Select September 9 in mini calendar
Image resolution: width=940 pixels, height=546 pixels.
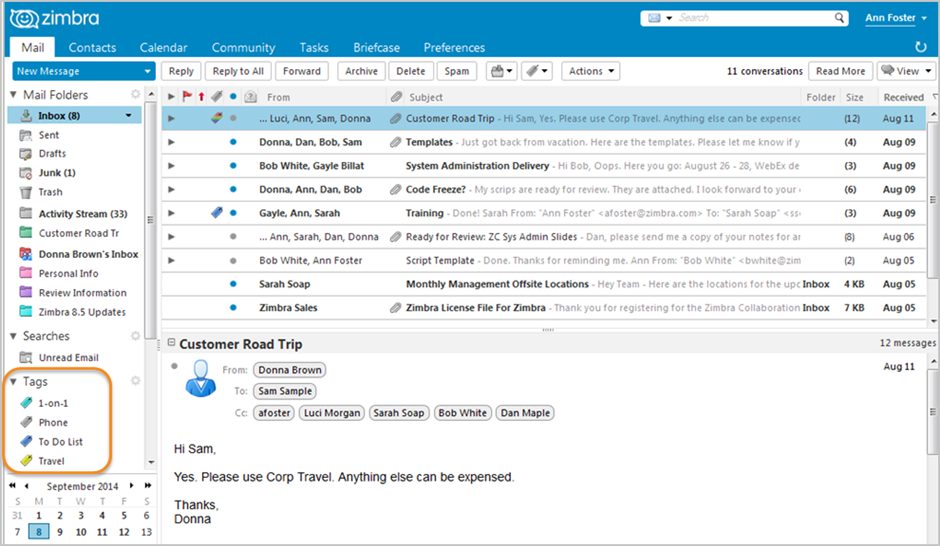59,532
